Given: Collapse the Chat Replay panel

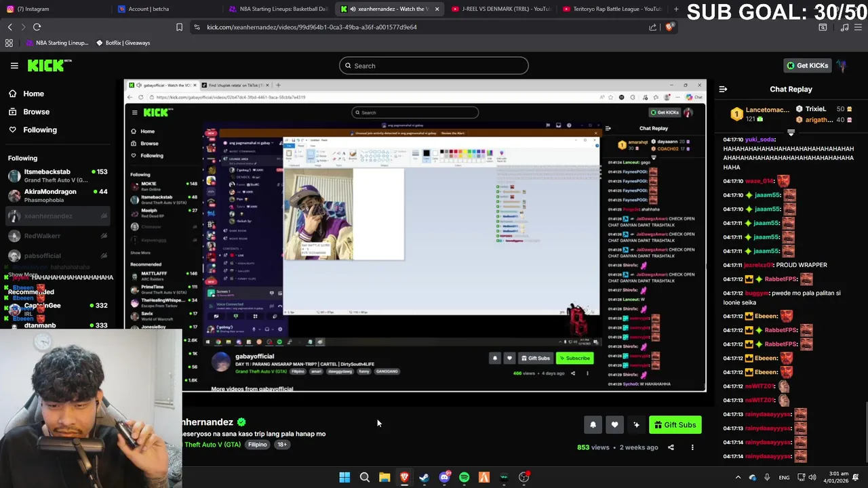Looking at the screenshot, I should tap(723, 89).
